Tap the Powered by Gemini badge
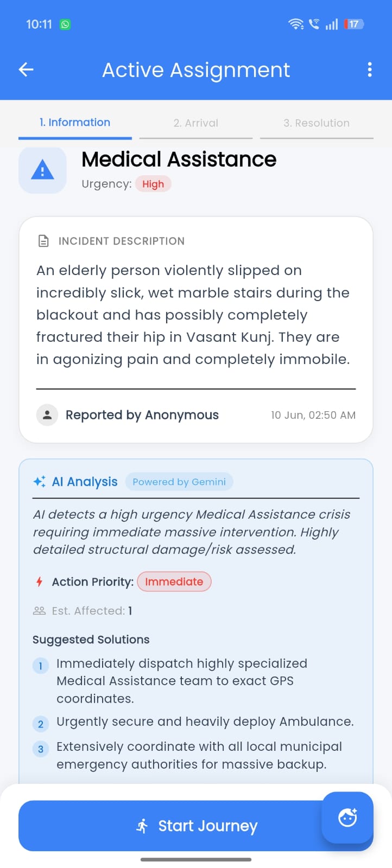 point(179,482)
